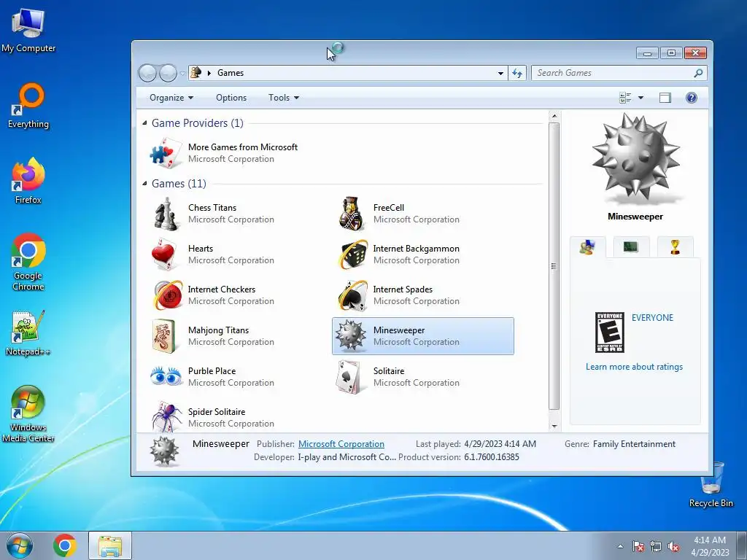The image size is (747, 560).
Task: Select the Chess Titans game icon
Action: [166, 214]
